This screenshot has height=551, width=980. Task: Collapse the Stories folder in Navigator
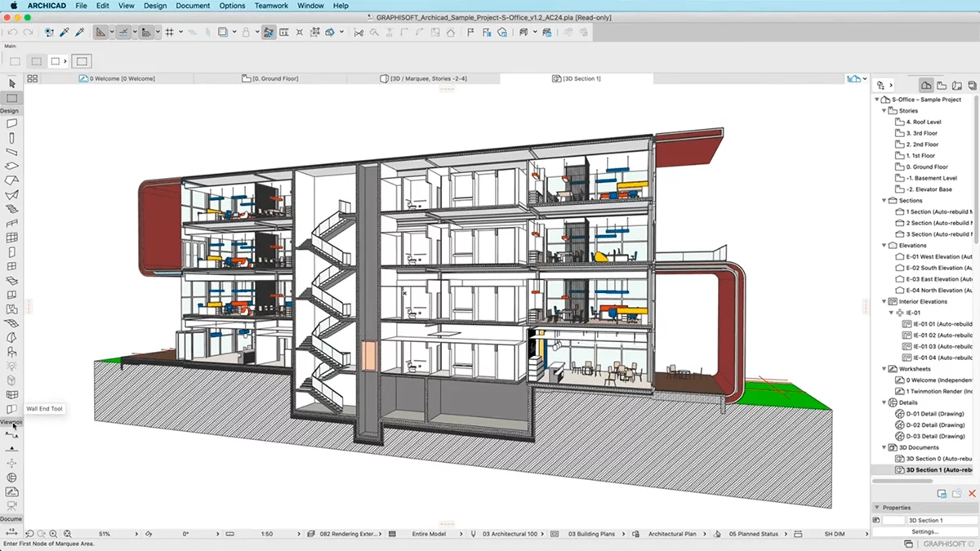[884, 110]
